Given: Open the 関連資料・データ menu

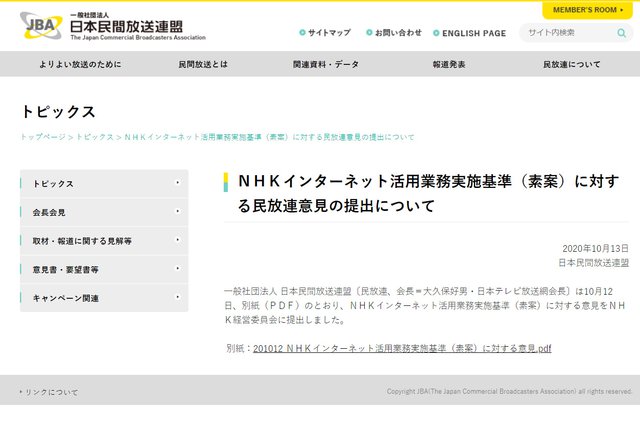Looking at the screenshot, I should point(326,64).
